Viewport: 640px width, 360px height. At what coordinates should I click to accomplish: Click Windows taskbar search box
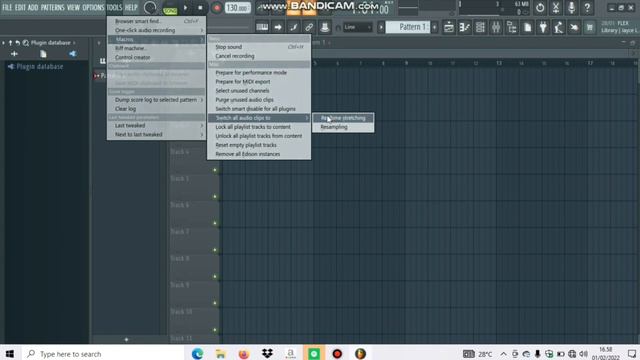coord(102,354)
